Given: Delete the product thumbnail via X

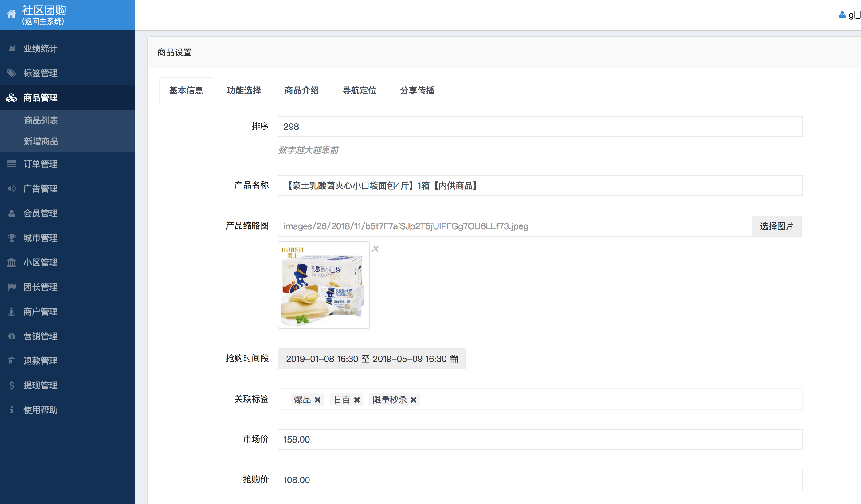Looking at the screenshot, I should (x=375, y=248).
